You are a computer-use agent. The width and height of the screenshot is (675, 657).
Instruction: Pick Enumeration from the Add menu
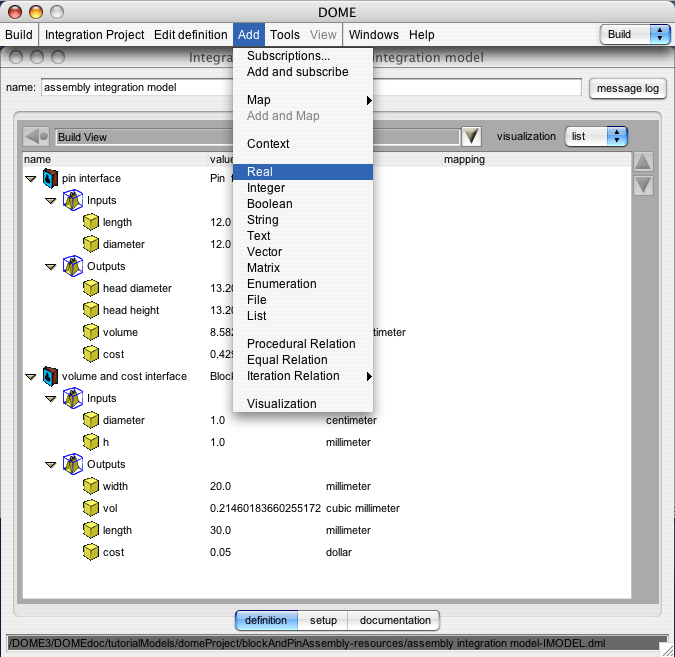click(303, 284)
